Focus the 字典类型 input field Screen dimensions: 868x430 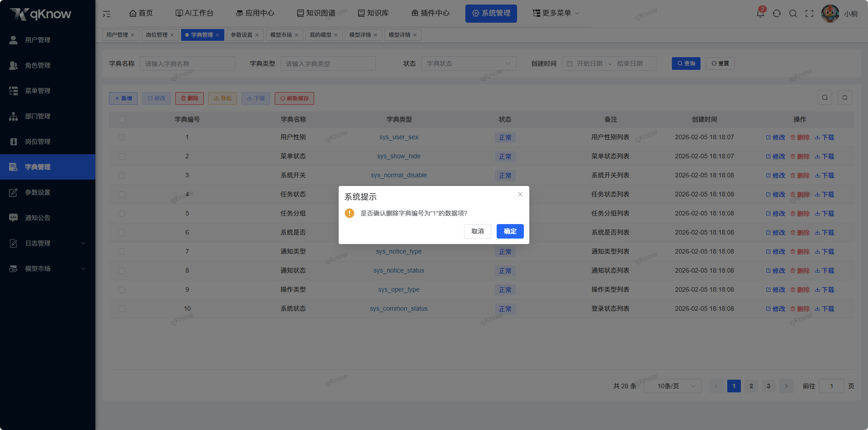coord(328,64)
